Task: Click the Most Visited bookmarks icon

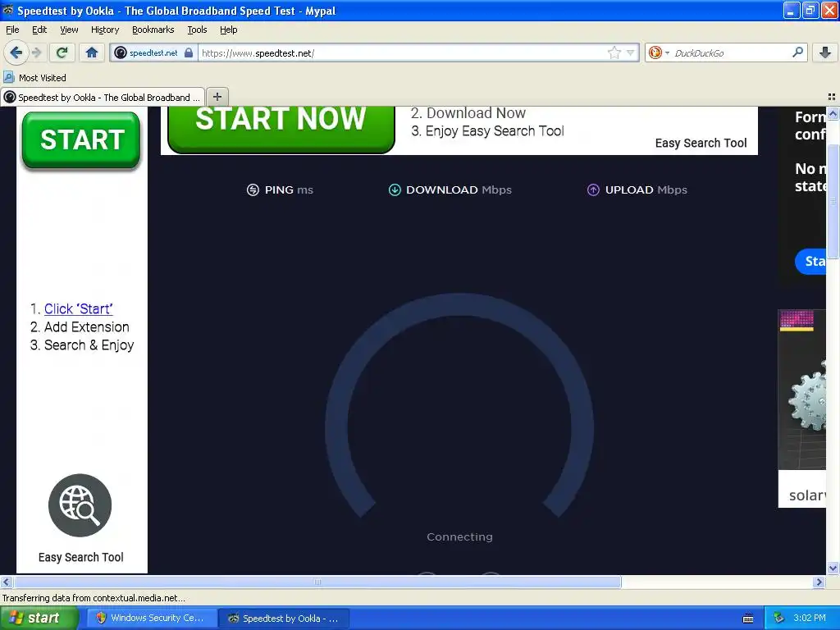Action: coord(8,77)
